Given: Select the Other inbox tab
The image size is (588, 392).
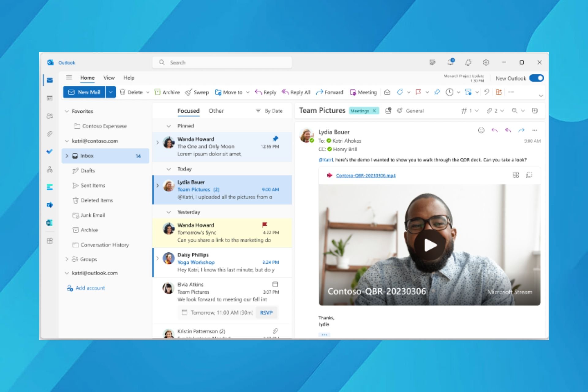Looking at the screenshot, I should pyautogui.click(x=216, y=111).
